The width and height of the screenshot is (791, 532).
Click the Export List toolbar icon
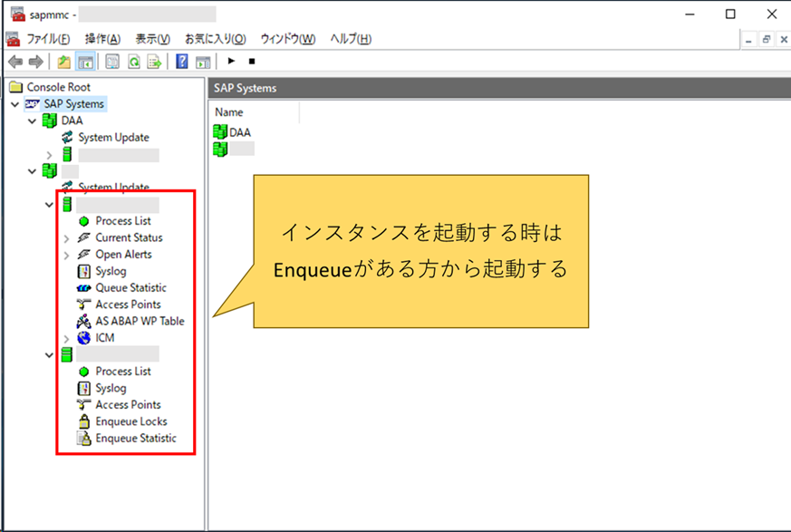pos(154,63)
